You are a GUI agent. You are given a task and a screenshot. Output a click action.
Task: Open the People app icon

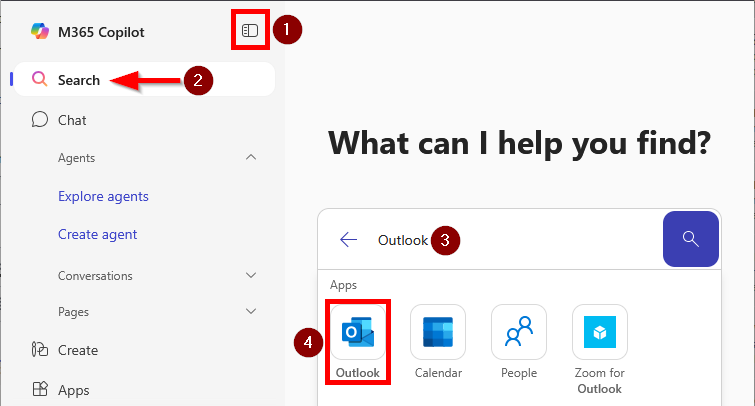[x=519, y=332]
